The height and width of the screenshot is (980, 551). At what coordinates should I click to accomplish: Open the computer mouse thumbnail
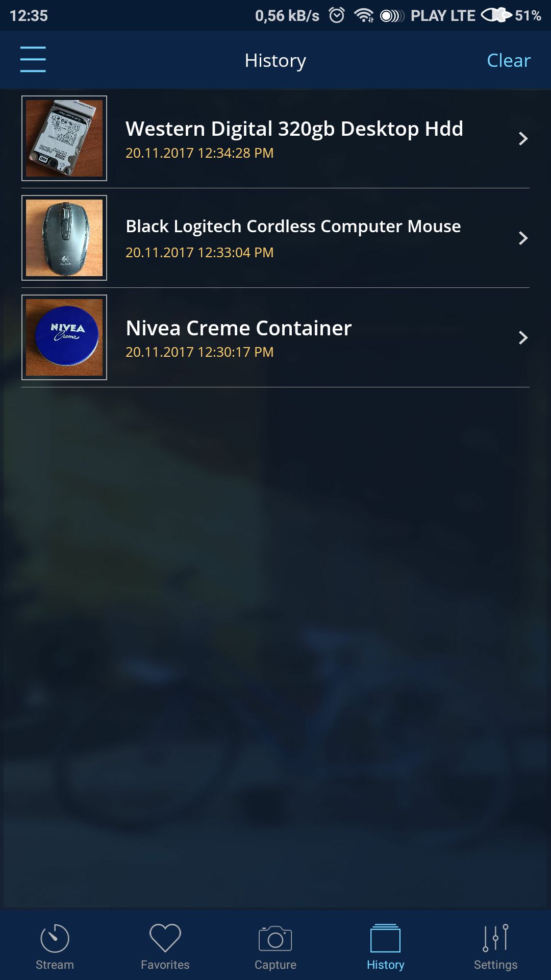[x=64, y=238]
